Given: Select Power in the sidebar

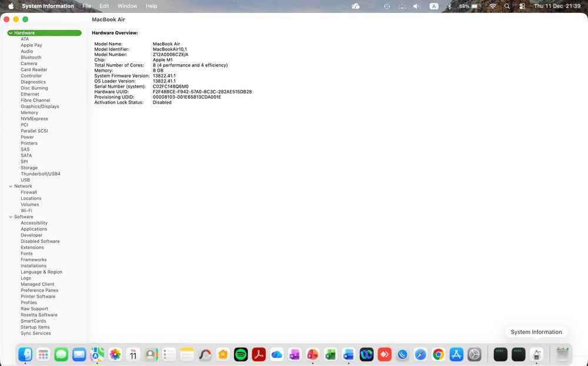Looking at the screenshot, I should pos(27,137).
